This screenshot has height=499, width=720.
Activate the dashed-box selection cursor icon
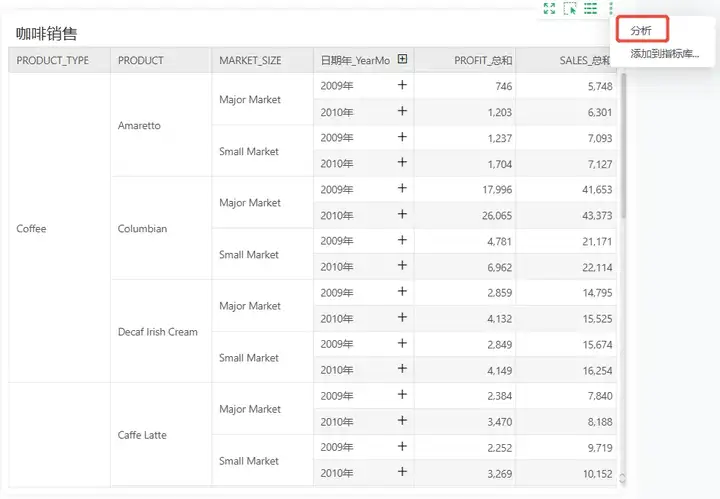pos(570,8)
